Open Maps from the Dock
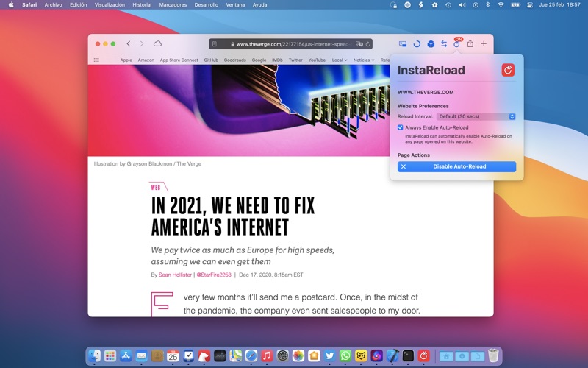Screen dimensions: 588x368 pos(235,355)
